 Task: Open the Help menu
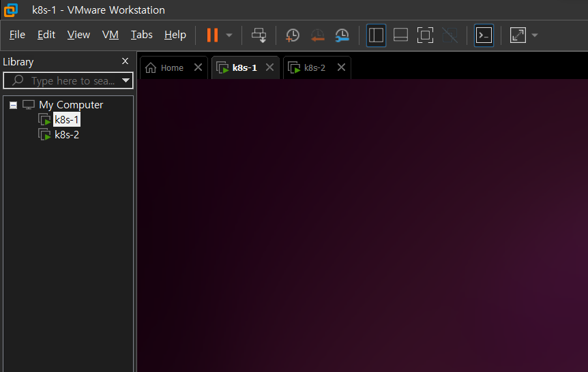[x=175, y=35]
